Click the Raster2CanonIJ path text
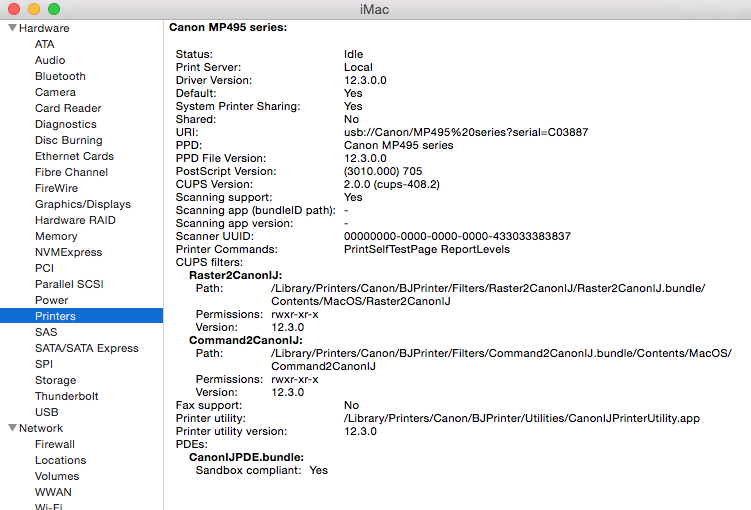 (x=488, y=295)
